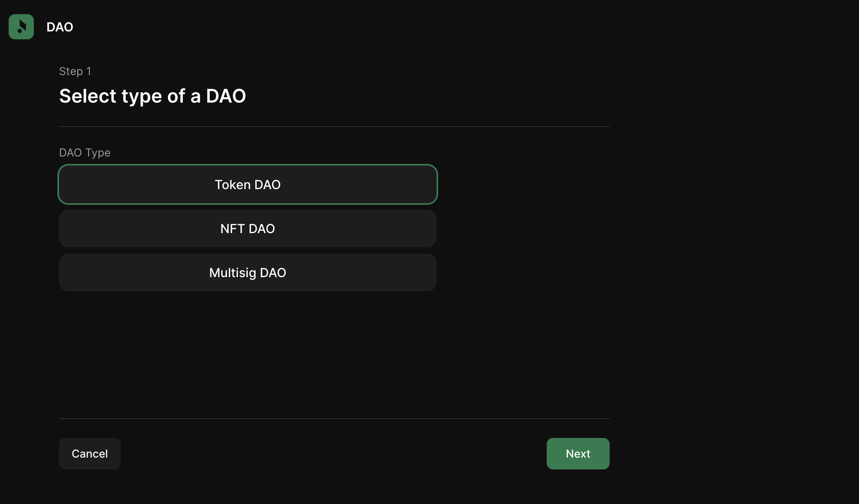
Task: Click the Step 1 label
Action: [75, 71]
